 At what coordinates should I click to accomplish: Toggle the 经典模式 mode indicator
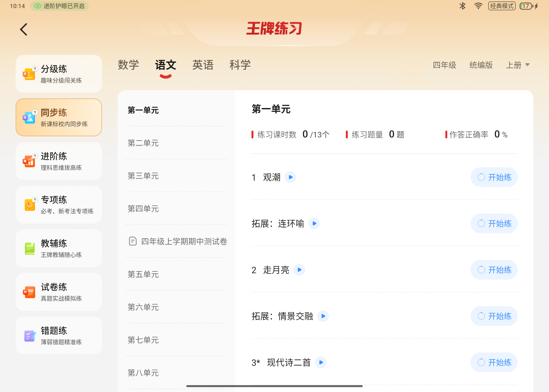501,6
